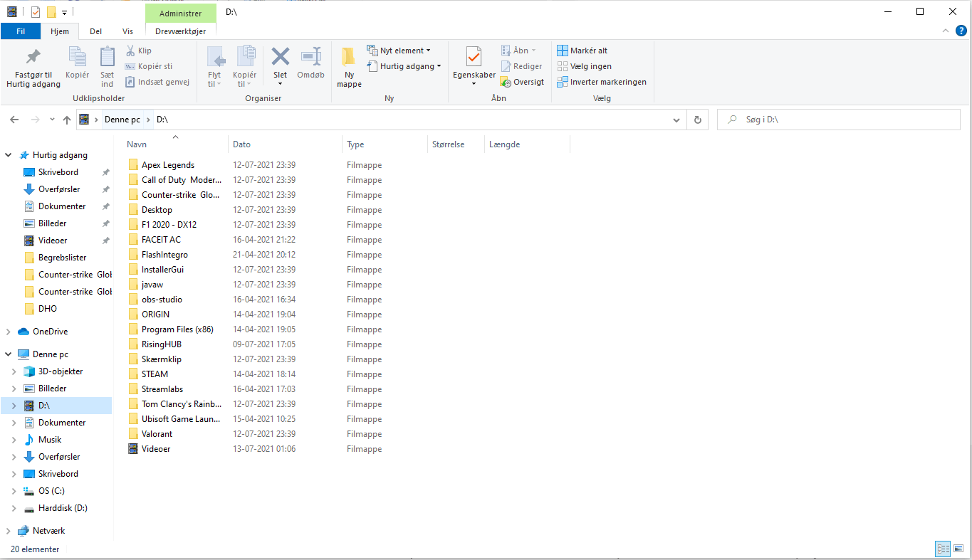Expand OneDrive in the navigation pane
The height and width of the screenshot is (560, 972).
pyautogui.click(x=9, y=332)
